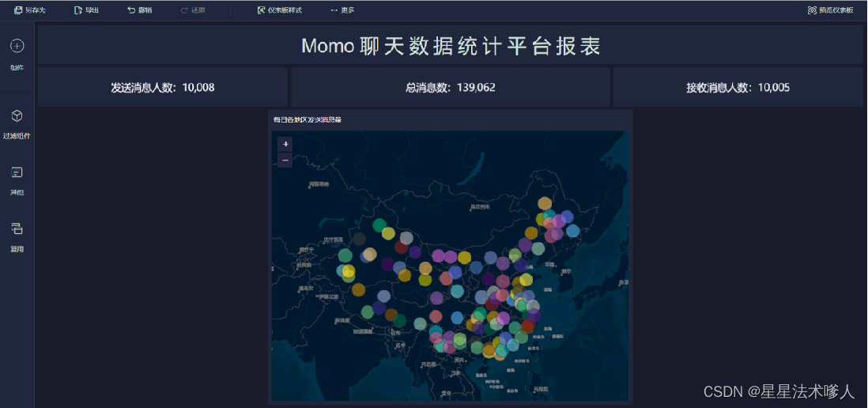Undo the last action with 撤销
This screenshot has width=868, height=408.
coord(139,10)
